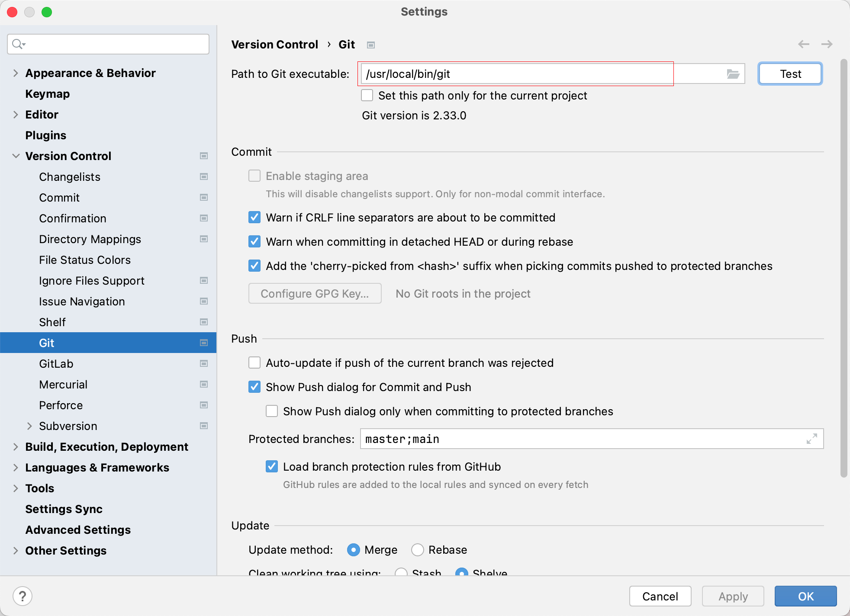Image resolution: width=850 pixels, height=616 pixels.
Task: Select the Rebase update method
Action: (x=418, y=550)
